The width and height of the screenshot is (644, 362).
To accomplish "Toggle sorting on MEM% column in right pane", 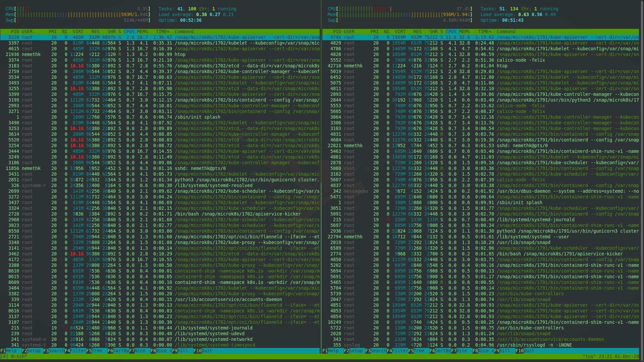I will pos(466,32).
